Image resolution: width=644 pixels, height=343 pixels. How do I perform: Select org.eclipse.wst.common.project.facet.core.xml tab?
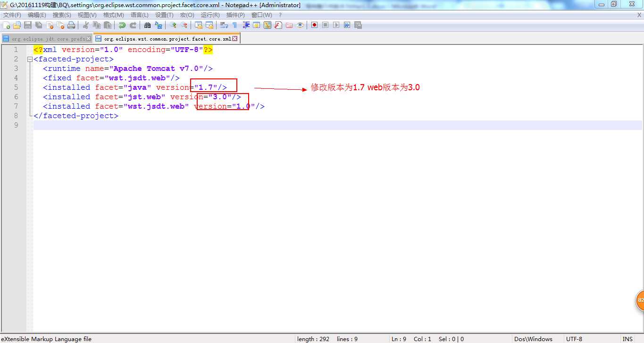pyautogui.click(x=167, y=38)
